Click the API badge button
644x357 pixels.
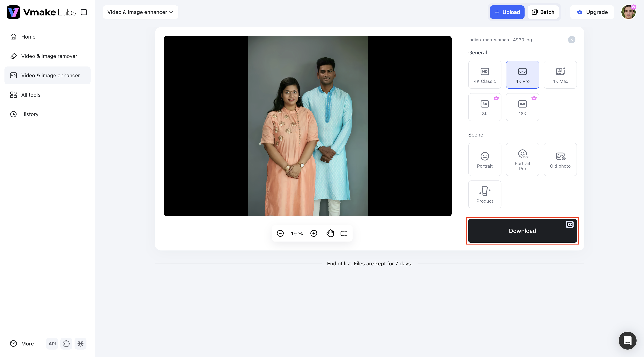52,344
